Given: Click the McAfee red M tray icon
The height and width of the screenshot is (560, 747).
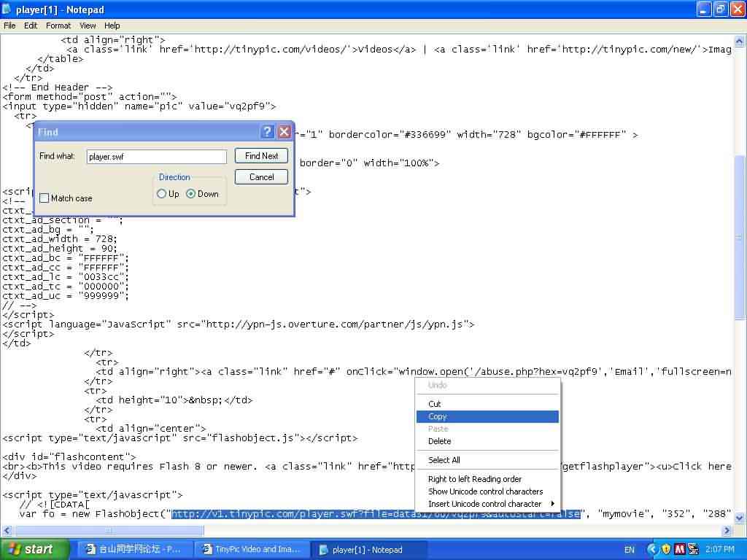Looking at the screenshot, I should coord(679,549).
